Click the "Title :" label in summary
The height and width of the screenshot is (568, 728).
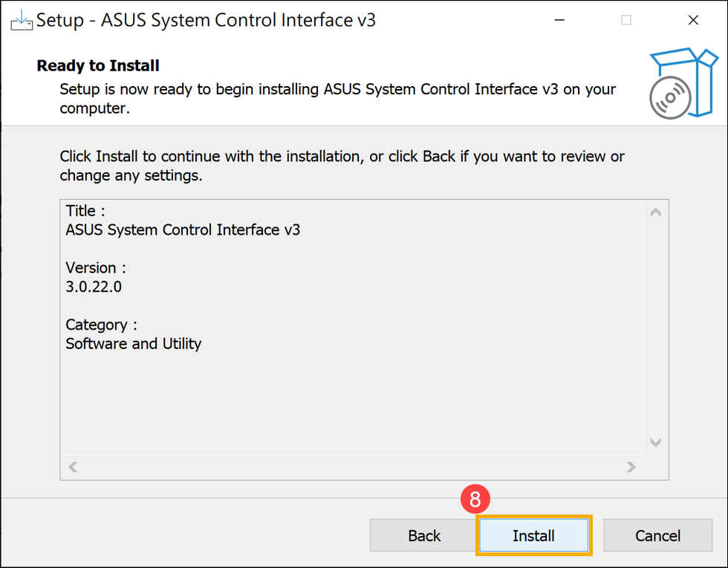85,210
